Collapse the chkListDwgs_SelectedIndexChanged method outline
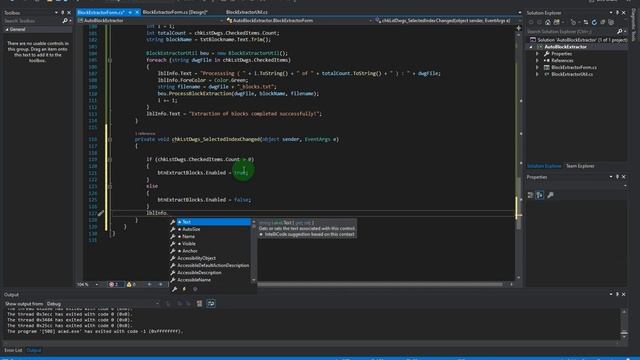The image size is (640, 360). [x=110, y=139]
